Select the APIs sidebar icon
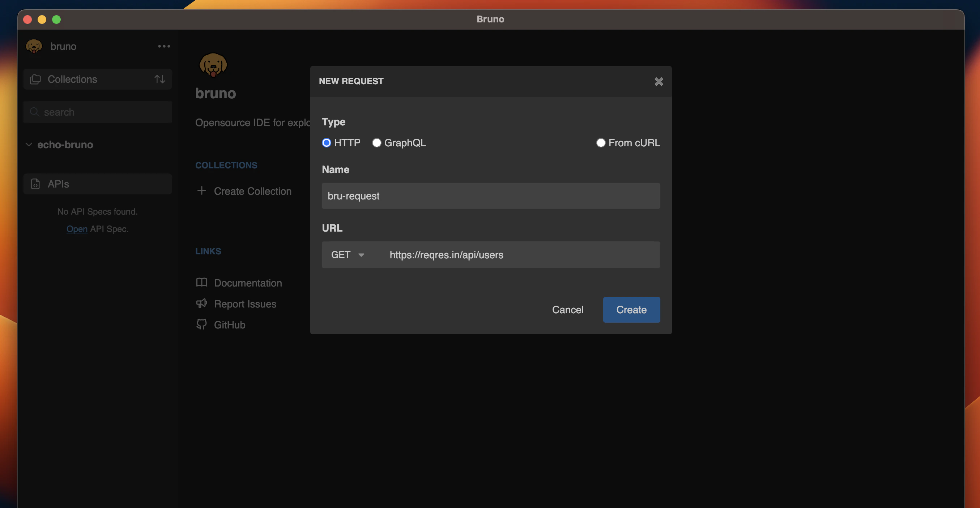Screen dimensions: 980x508 point(35,184)
